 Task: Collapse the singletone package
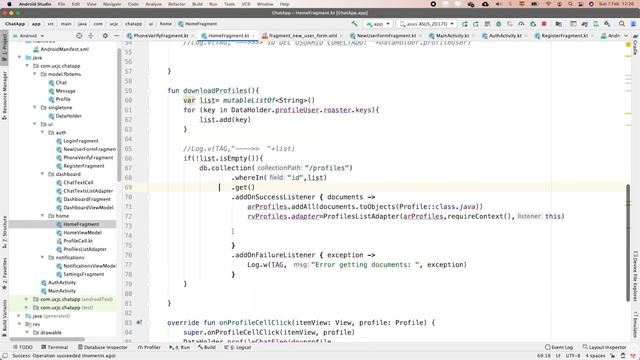[35, 107]
